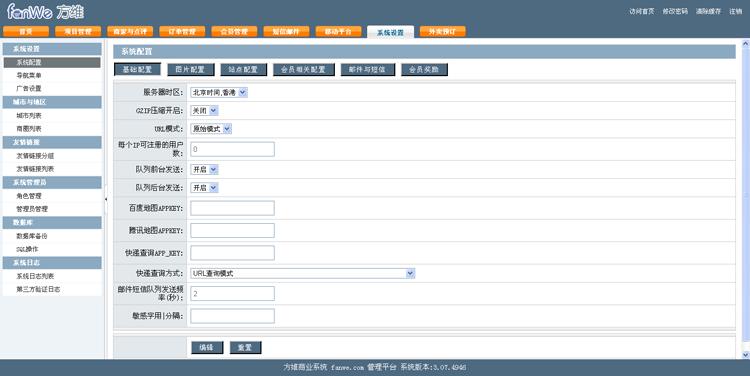Image resolution: width=750 pixels, height=376 pixels.
Task: Focus the 敏感字用|分隔 input field
Action: [232, 316]
